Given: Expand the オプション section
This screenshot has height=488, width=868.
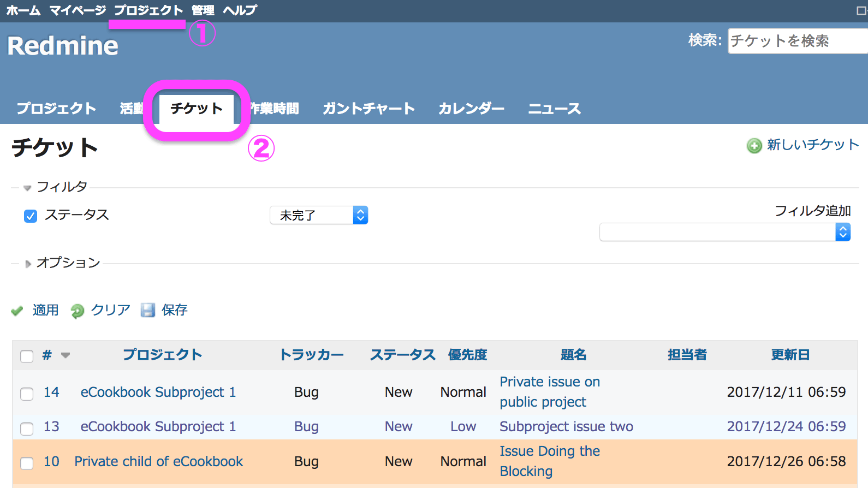Looking at the screenshot, I should [62, 263].
